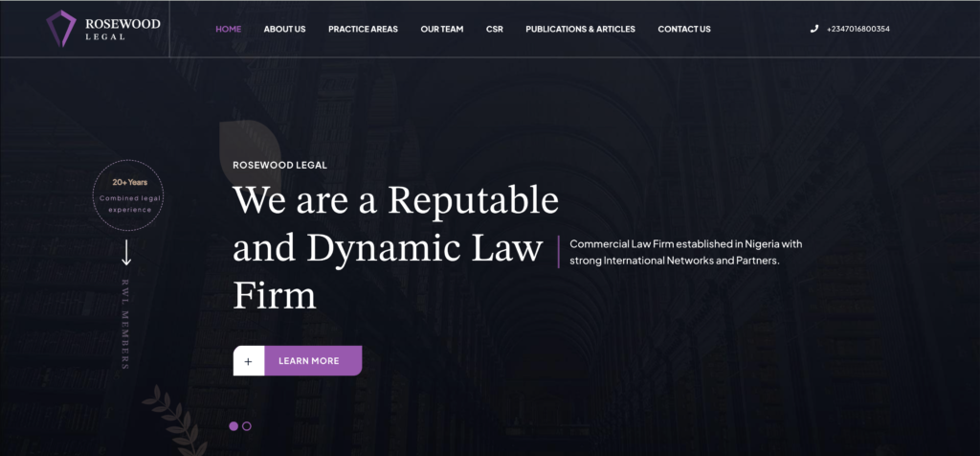Click the phone handset icon in header

tap(813, 29)
